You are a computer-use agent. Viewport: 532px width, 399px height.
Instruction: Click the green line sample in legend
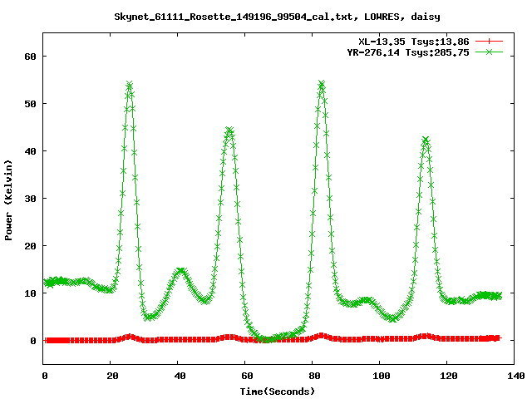[x=490, y=52]
